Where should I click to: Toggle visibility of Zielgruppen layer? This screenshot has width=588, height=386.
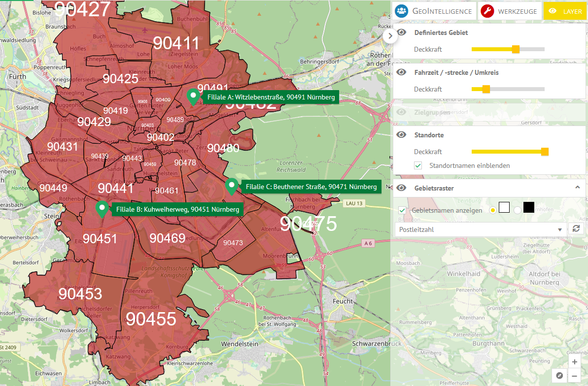402,112
